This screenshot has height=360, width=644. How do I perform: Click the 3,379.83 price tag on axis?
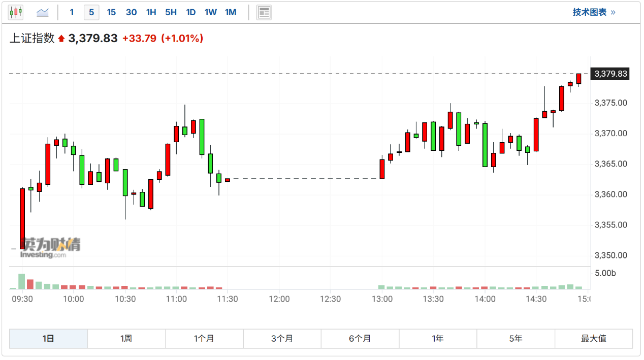[x=611, y=74]
